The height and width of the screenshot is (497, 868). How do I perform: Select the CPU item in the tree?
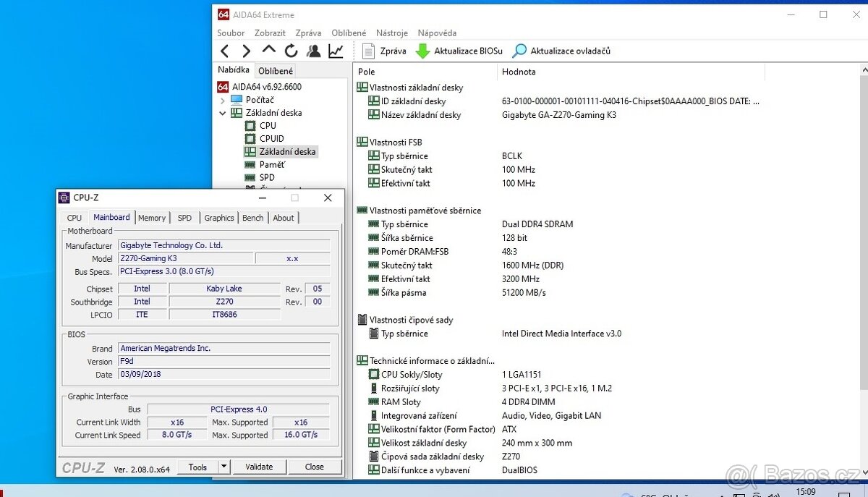pos(268,125)
